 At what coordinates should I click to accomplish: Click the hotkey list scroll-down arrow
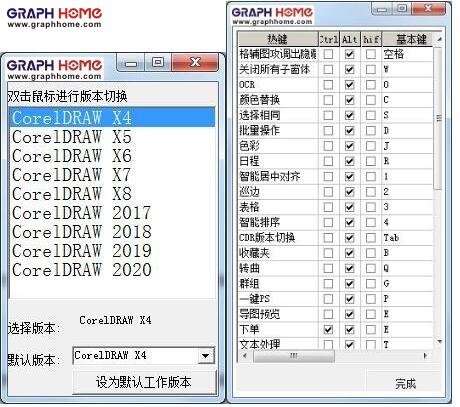click(x=439, y=341)
